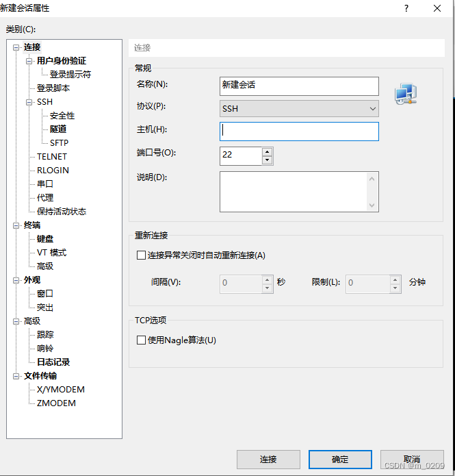Increase the port number with up arrow

pos(267,152)
